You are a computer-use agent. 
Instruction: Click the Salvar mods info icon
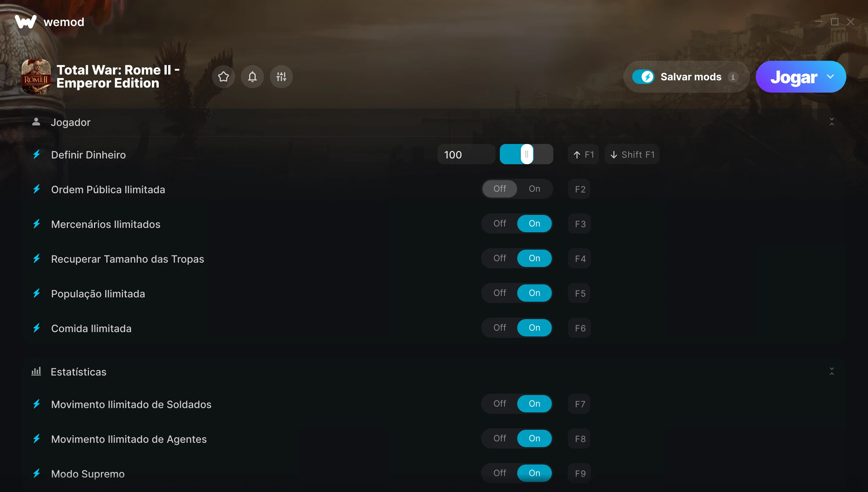733,77
